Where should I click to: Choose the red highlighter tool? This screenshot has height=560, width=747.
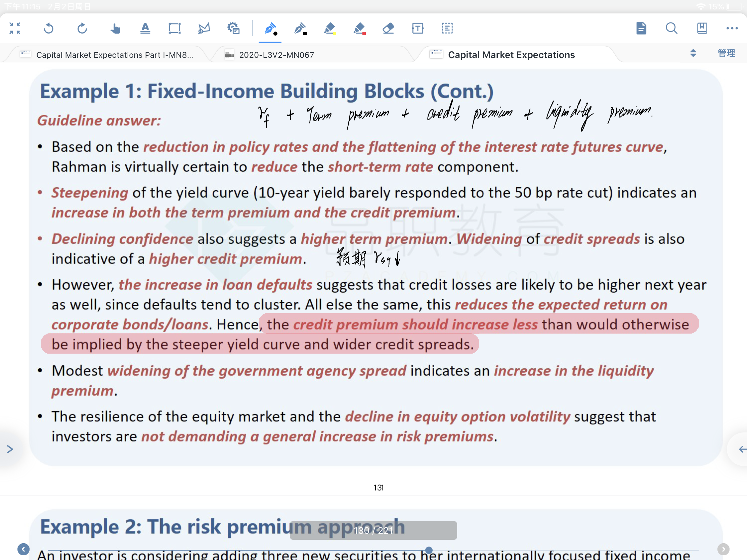(x=359, y=29)
